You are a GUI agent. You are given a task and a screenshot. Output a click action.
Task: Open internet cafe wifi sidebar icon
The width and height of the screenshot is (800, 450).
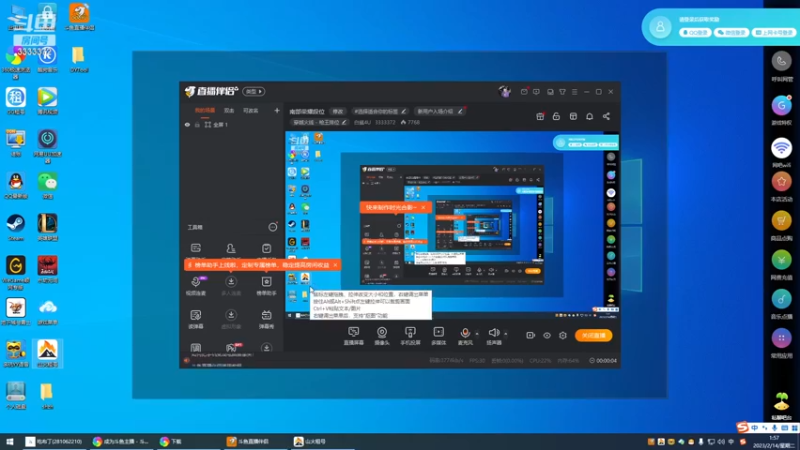(x=781, y=148)
